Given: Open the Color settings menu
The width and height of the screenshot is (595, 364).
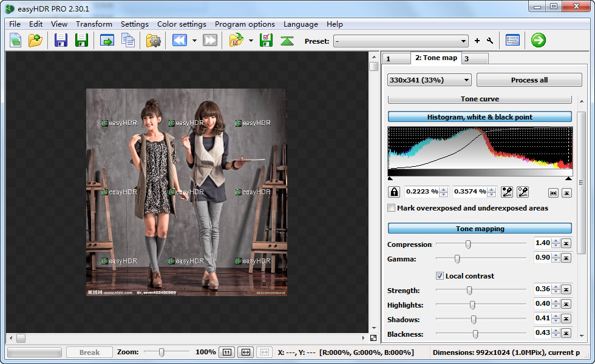Looking at the screenshot, I should 182,24.
